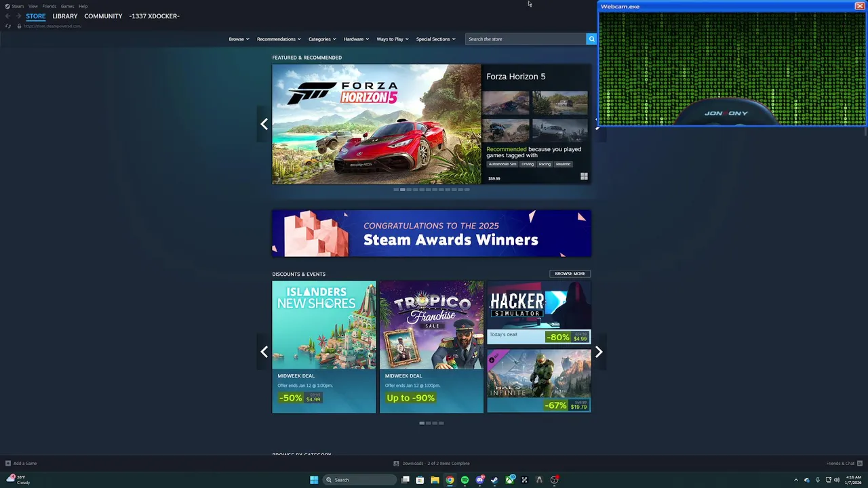Show hidden system tray icons
The height and width of the screenshot is (488, 868).
[796, 480]
